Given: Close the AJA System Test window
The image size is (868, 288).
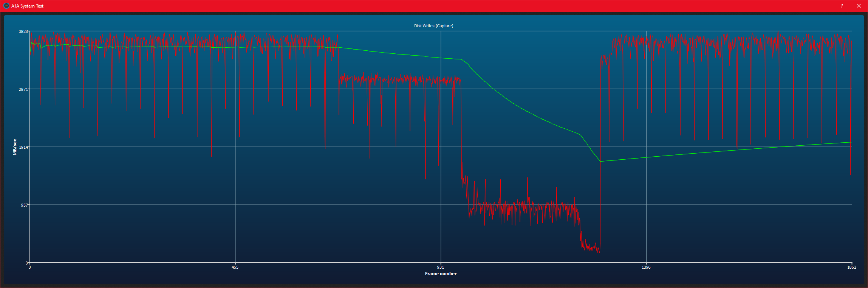Looking at the screenshot, I should coord(859,6).
